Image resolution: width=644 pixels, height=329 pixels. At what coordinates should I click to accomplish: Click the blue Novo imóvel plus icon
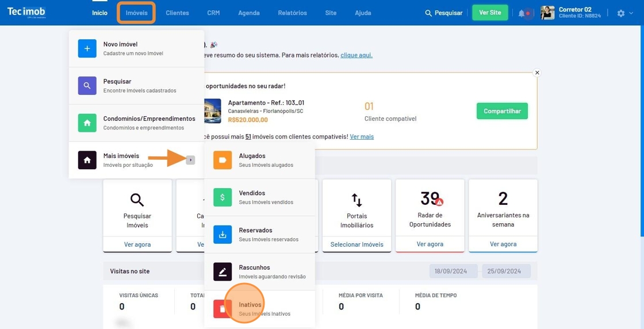coord(87,48)
